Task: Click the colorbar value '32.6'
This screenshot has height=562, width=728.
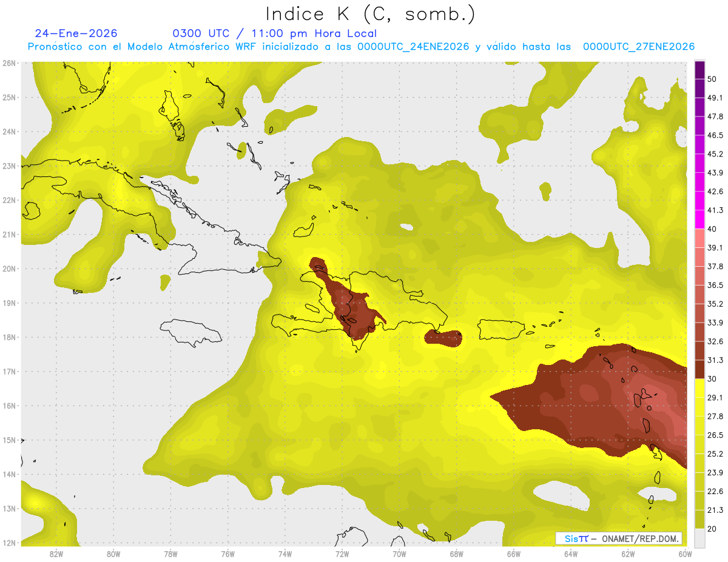Action: point(715,341)
